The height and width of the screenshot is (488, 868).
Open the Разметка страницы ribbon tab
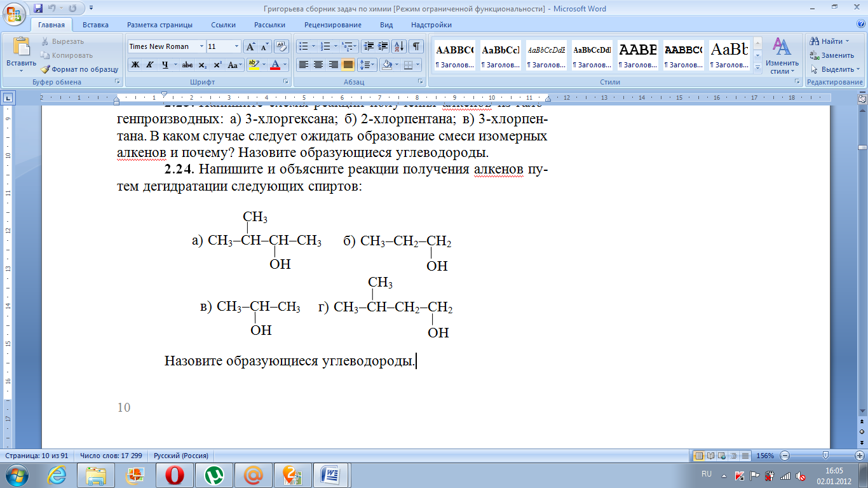pos(159,25)
